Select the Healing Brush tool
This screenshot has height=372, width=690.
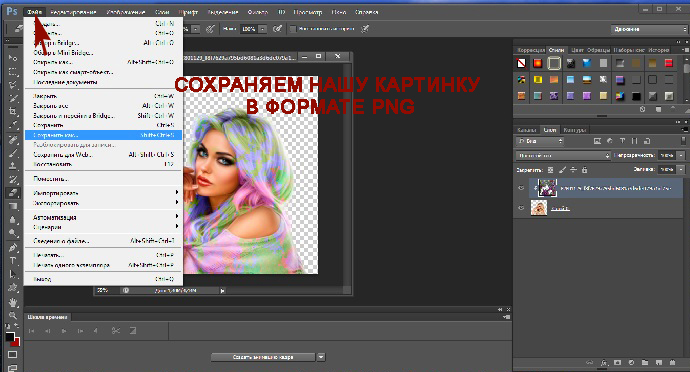(13, 140)
